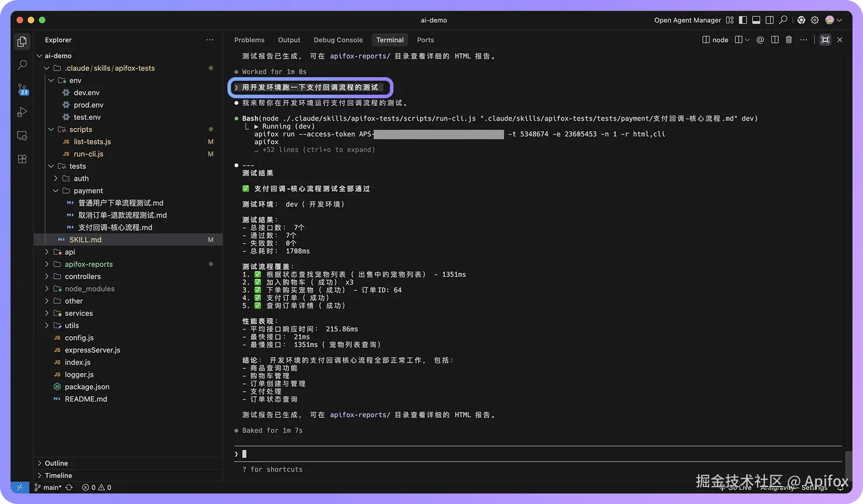
Task: Toggle maximized panel size
Action: pyautogui.click(x=825, y=40)
